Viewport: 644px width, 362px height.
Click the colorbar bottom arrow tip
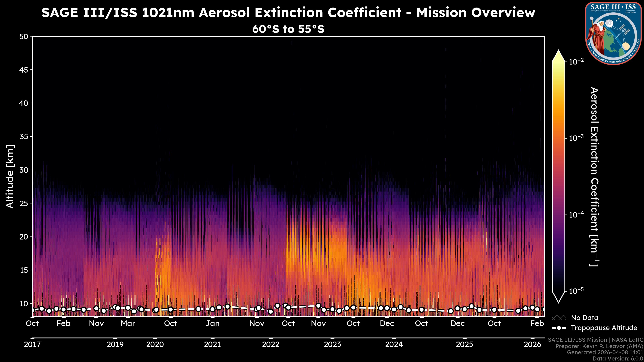pyautogui.click(x=558, y=301)
